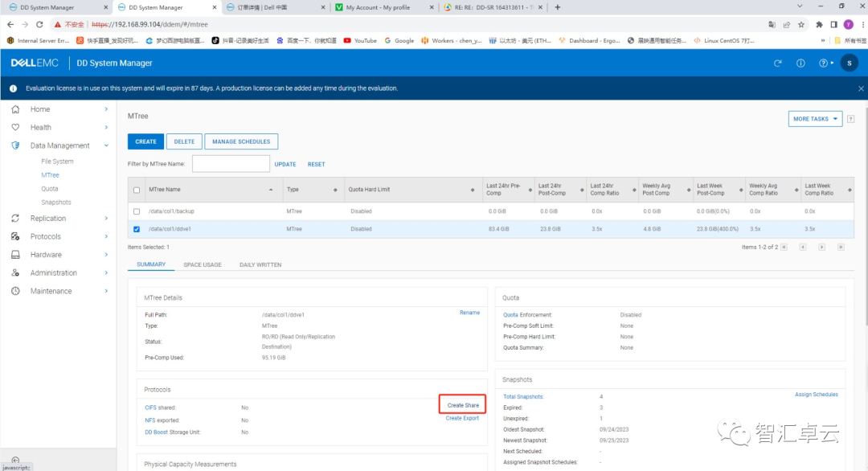Click the Data Management shield icon
868x471 pixels.
coord(15,145)
